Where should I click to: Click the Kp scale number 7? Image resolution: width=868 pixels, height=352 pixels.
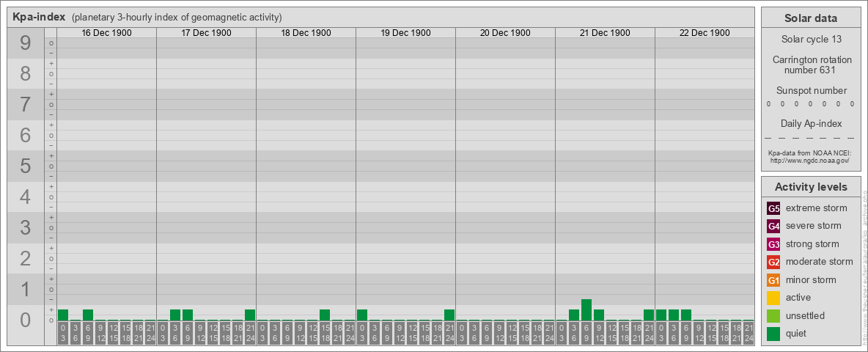pyautogui.click(x=25, y=105)
